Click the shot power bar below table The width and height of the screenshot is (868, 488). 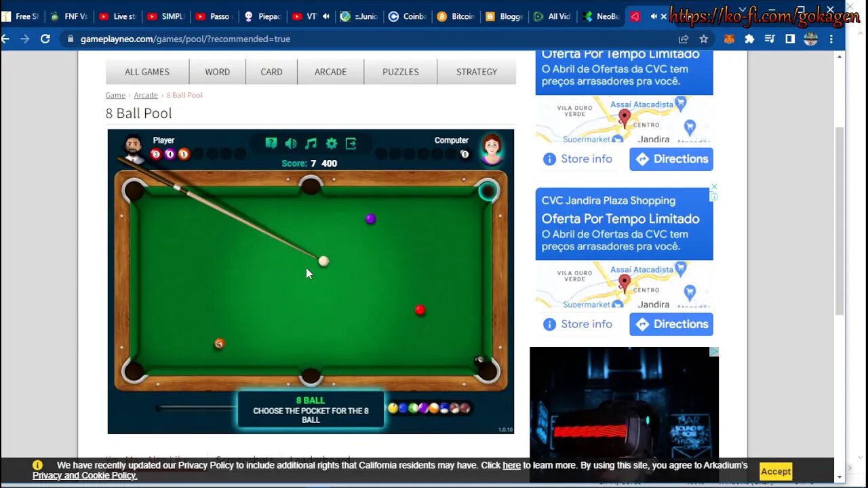(197, 408)
